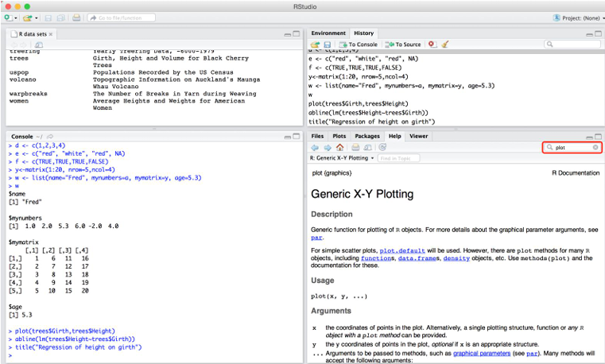The image size is (605, 364).
Task: Open the graphical parameters link
Action: pos(482,353)
